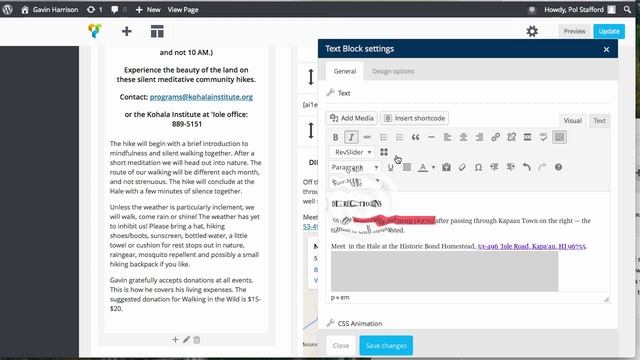The width and height of the screenshot is (640, 360).
Task: Align text left
Action: tap(447, 137)
